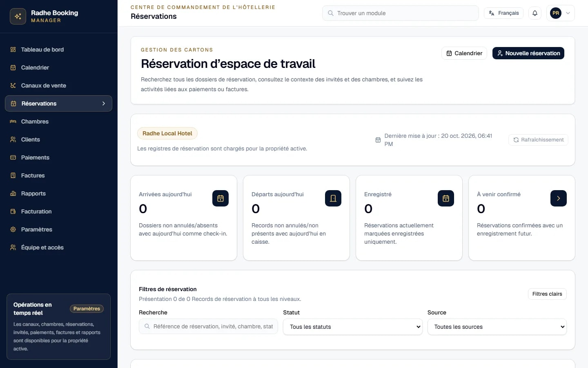This screenshot has height=368, width=588.
Task: Open the Statut dropdown
Action: tap(353, 327)
